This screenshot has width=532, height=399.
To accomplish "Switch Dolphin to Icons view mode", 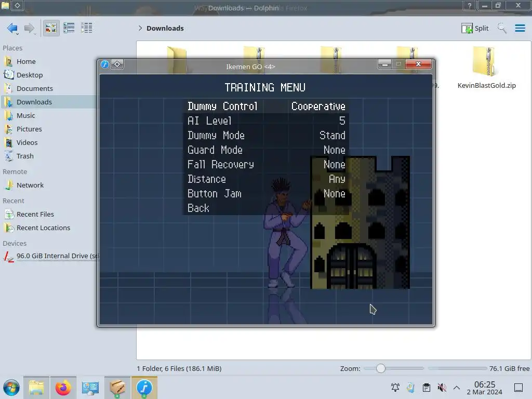I will (51, 28).
